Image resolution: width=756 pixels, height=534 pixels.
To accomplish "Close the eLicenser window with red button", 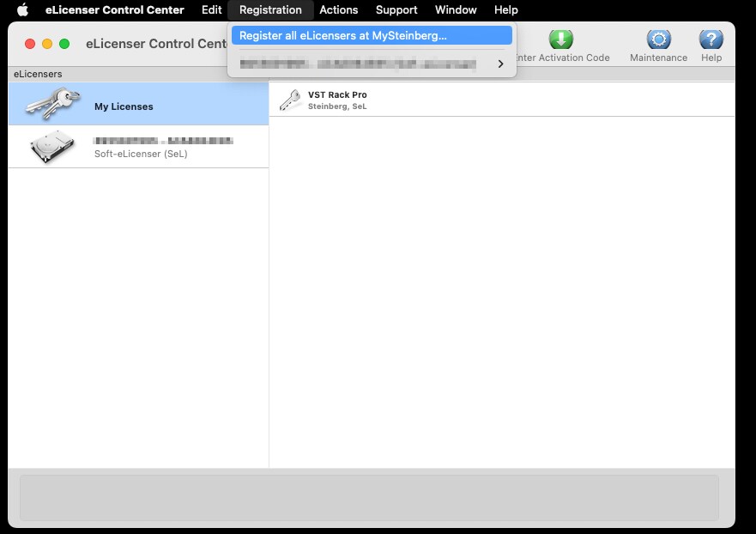I will (30, 44).
